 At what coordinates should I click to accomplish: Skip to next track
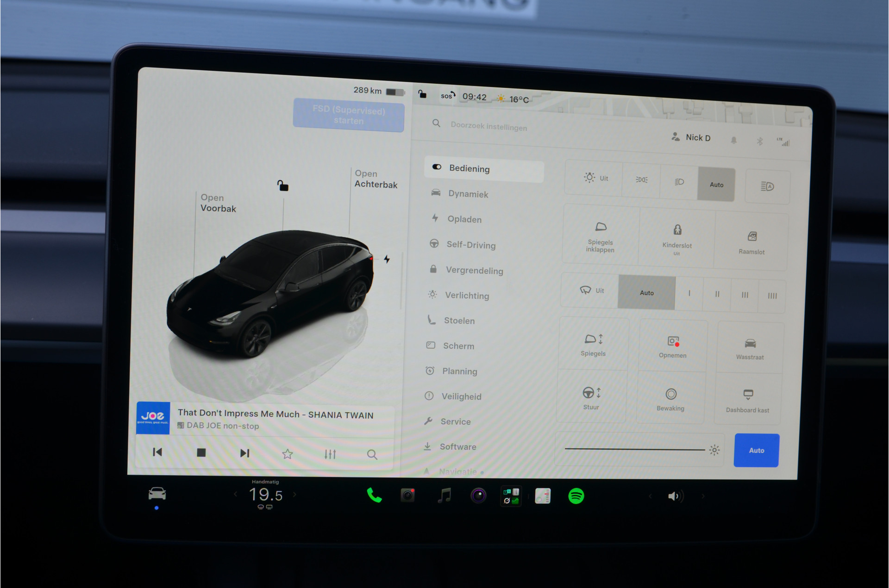[244, 453]
